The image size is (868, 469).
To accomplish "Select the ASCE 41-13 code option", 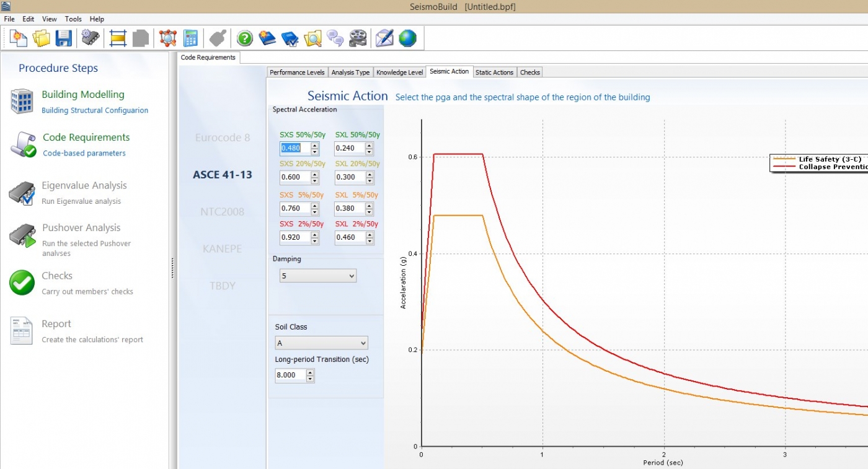I will (x=223, y=175).
